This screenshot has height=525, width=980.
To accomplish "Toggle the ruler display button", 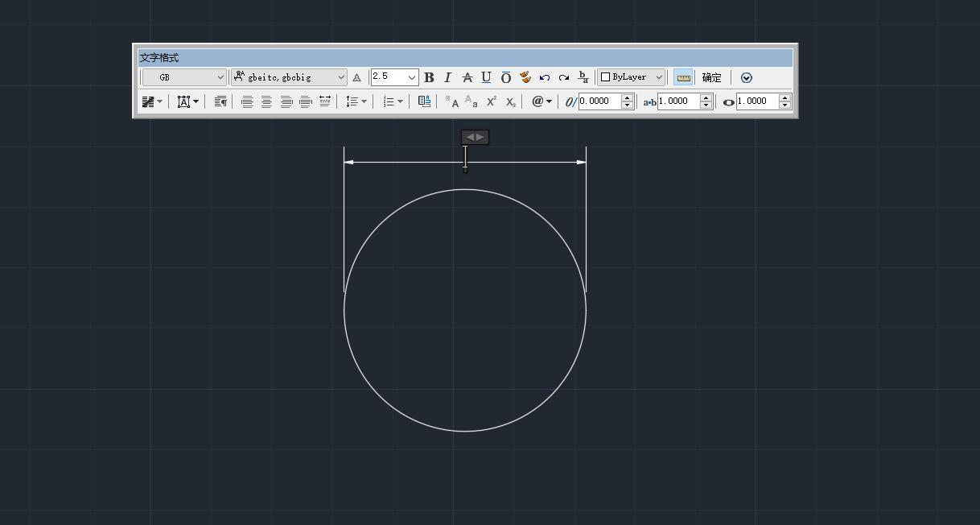I will pyautogui.click(x=683, y=77).
